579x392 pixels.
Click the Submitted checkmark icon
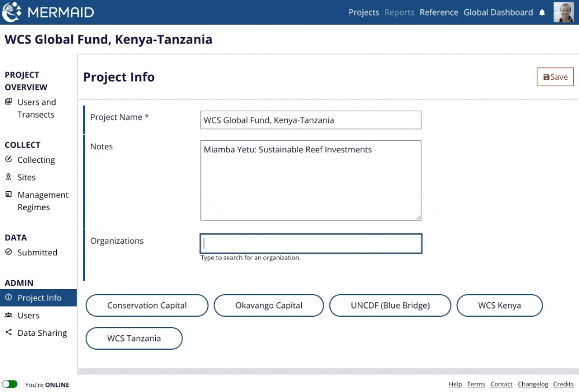tap(9, 252)
